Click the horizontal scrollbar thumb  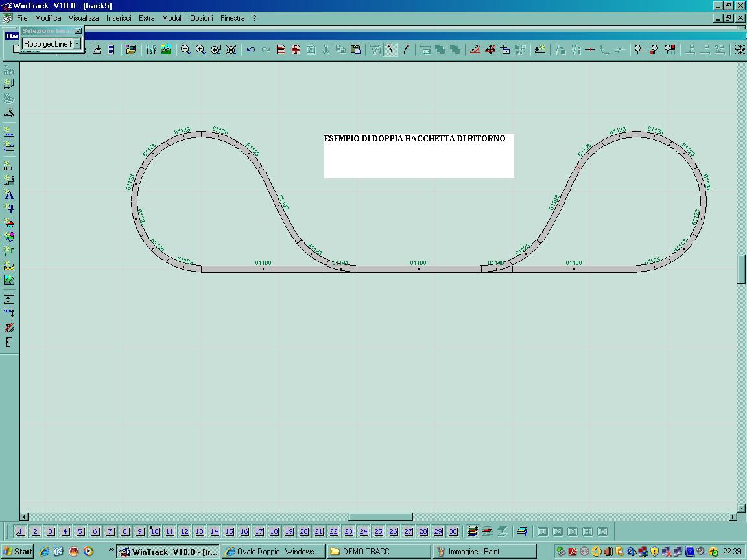tap(380, 517)
